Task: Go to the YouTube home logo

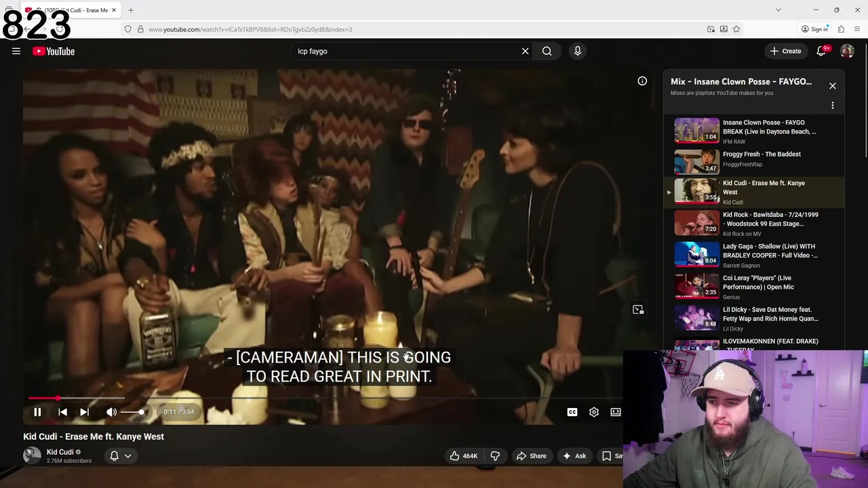Action: coord(54,52)
